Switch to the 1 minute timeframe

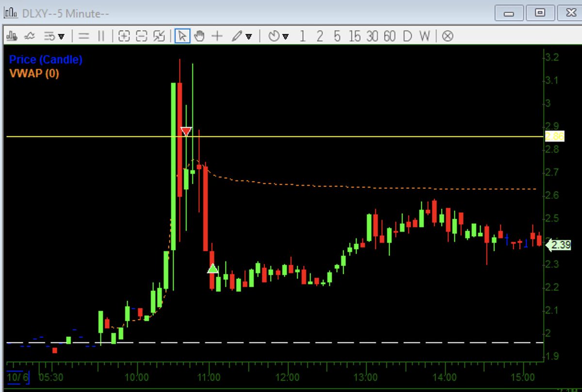[x=303, y=36]
